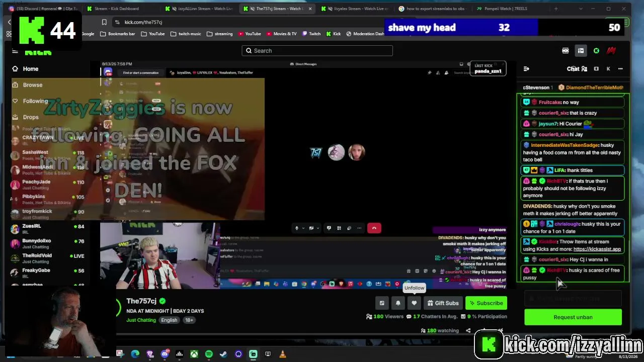644x362 pixels.
Task: Open the Xbox app from taskbar
Action: click(x=194, y=354)
